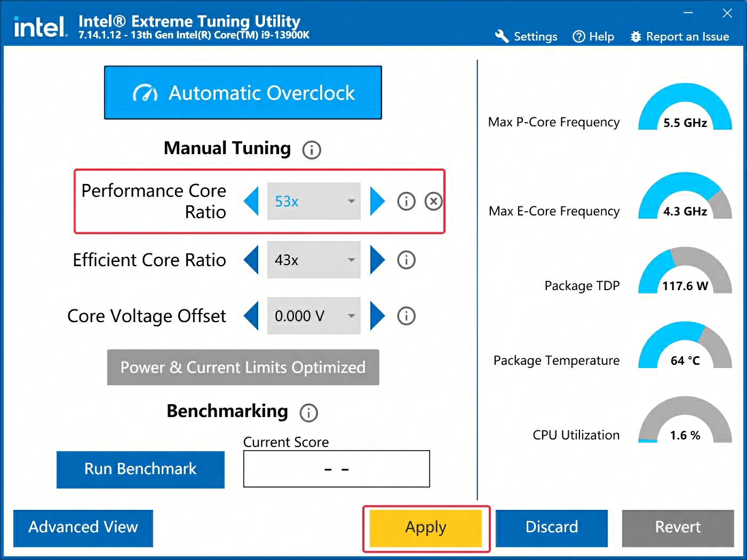Apply the current tuning settings

425,527
